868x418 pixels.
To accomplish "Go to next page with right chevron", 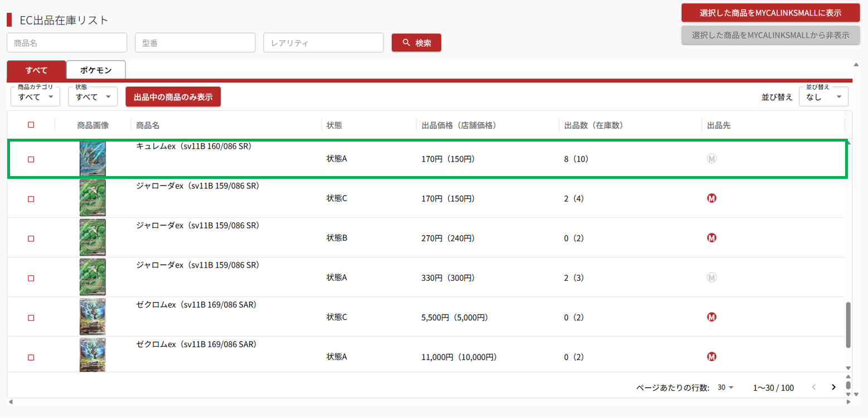I will point(833,387).
